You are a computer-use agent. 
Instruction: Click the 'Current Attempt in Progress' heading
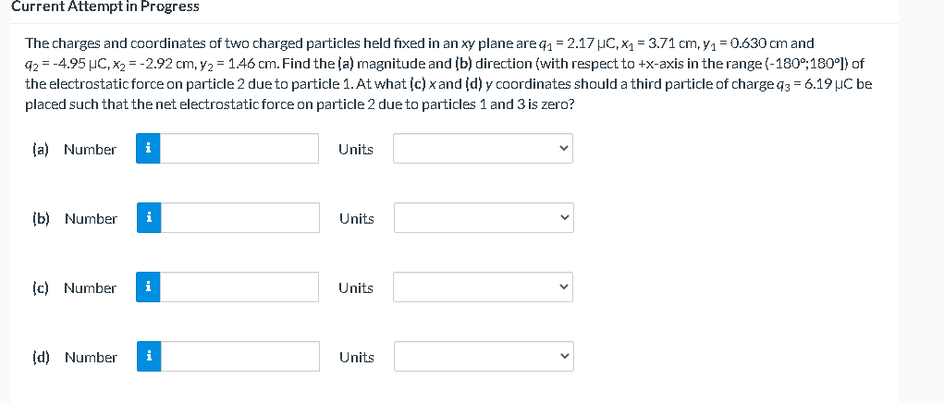tap(100, 7)
